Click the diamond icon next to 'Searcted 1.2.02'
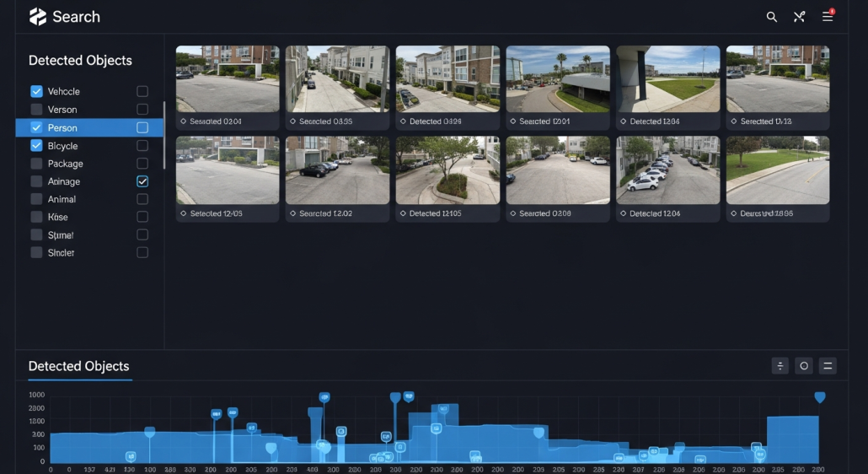The width and height of the screenshot is (868, 474). (292, 213)
